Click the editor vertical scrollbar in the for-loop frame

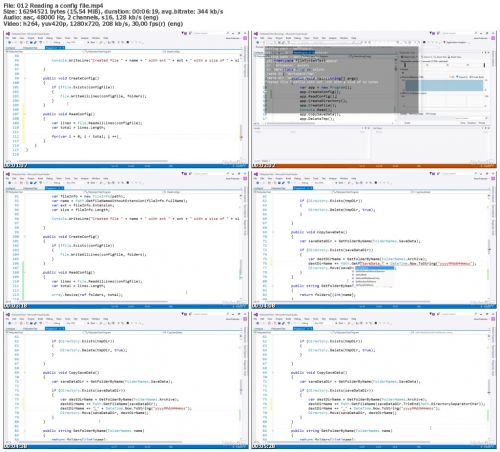[x=241, y=107]
